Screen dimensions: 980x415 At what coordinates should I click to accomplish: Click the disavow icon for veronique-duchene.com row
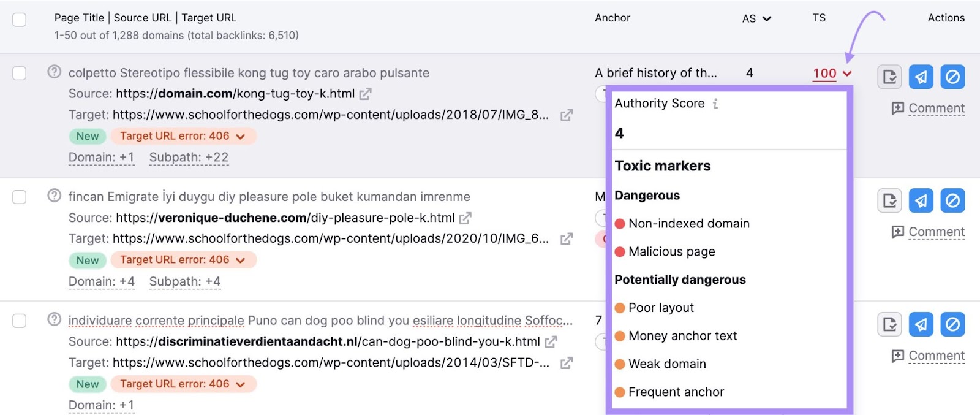952,201
